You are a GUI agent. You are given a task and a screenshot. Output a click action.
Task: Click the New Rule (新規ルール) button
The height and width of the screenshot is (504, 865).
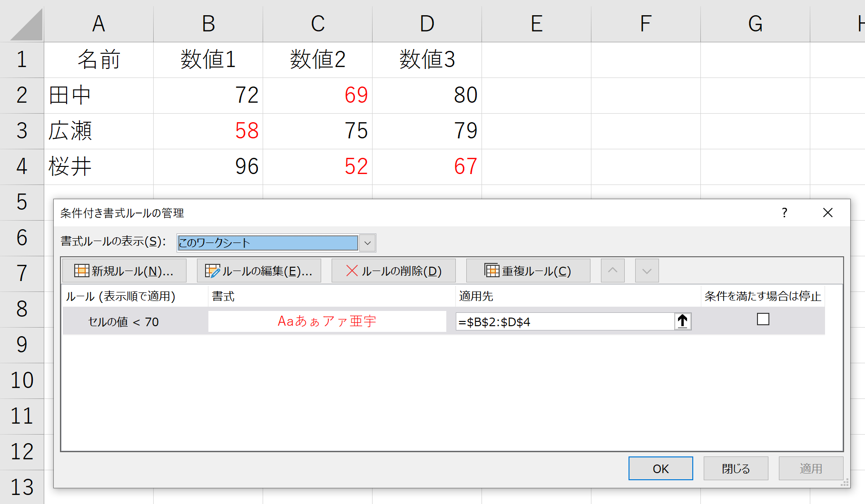[x=124, y=271]
